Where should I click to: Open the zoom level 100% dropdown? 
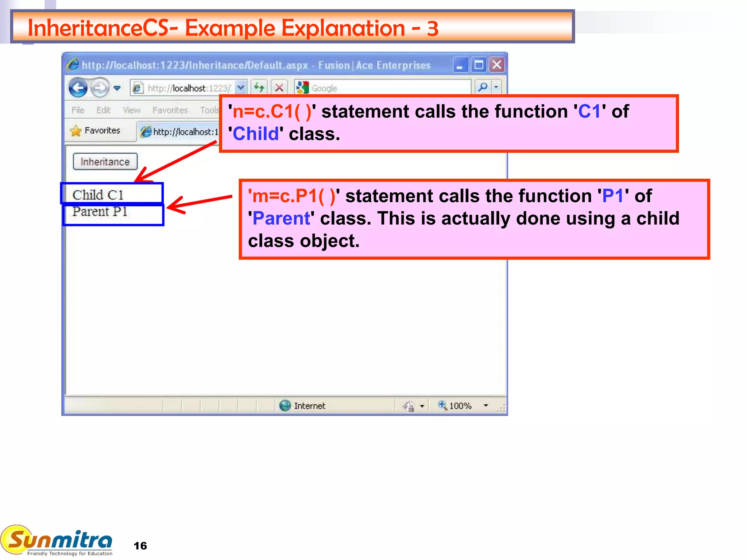coord(486,405)
